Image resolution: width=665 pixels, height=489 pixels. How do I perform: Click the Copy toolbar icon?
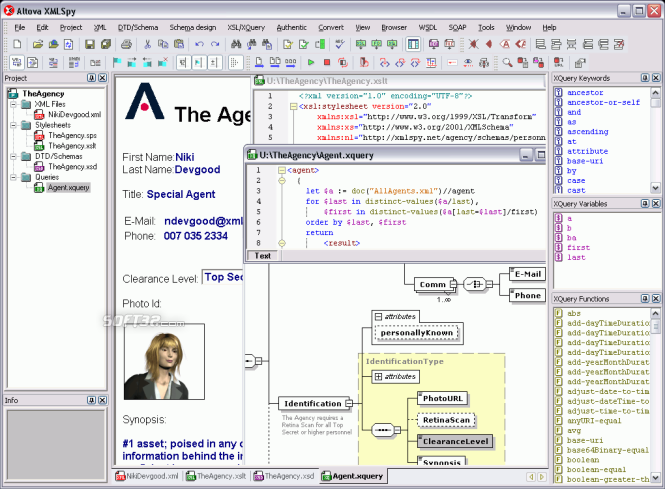point(163,44)
